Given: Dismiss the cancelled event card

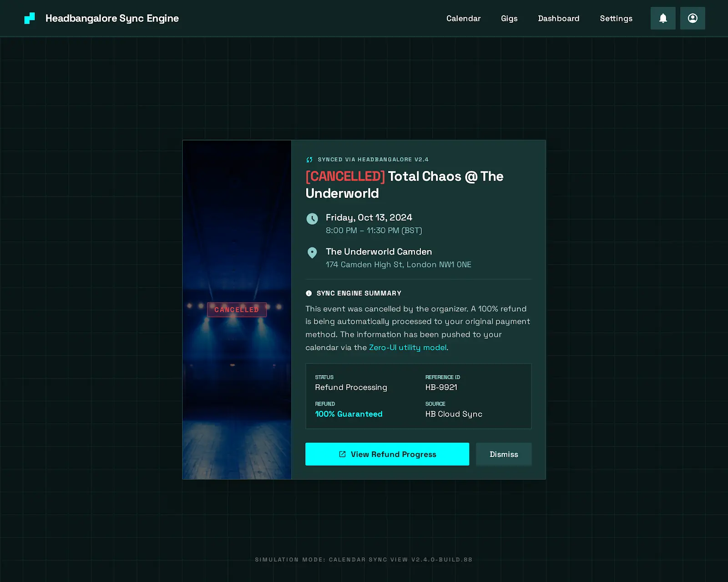Looking at the screenshot, I should pos(504,454).
